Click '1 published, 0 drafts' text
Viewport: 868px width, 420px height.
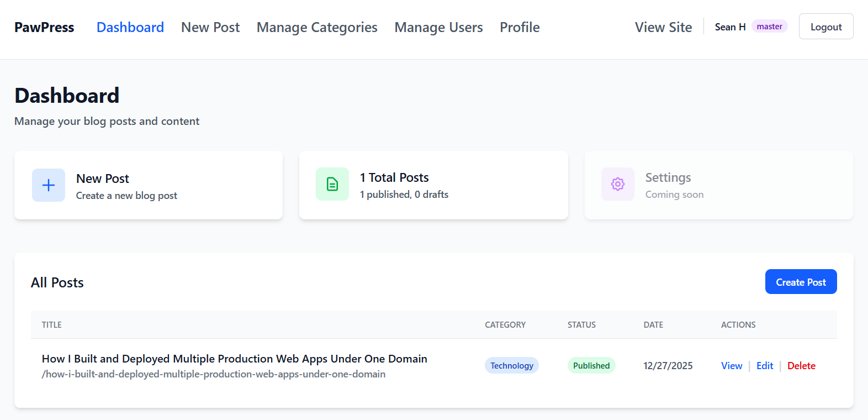click(x=404, y=195)
